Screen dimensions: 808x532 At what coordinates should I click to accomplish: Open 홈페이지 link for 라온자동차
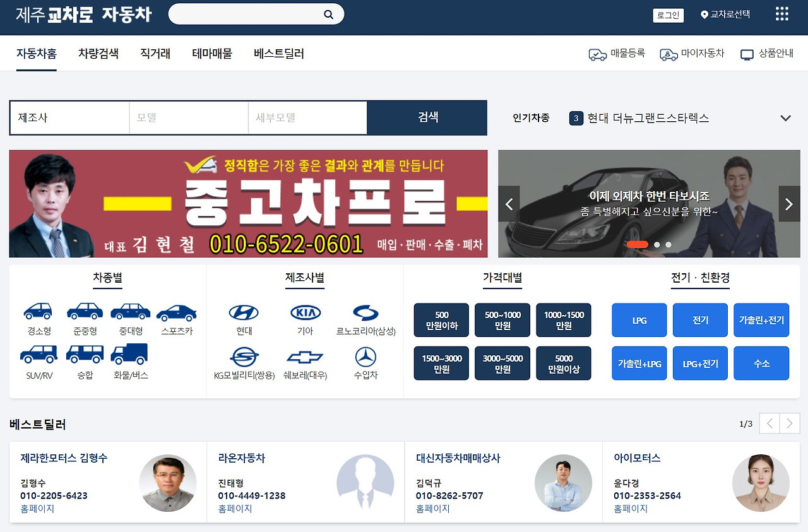click(x=235, y=509)
